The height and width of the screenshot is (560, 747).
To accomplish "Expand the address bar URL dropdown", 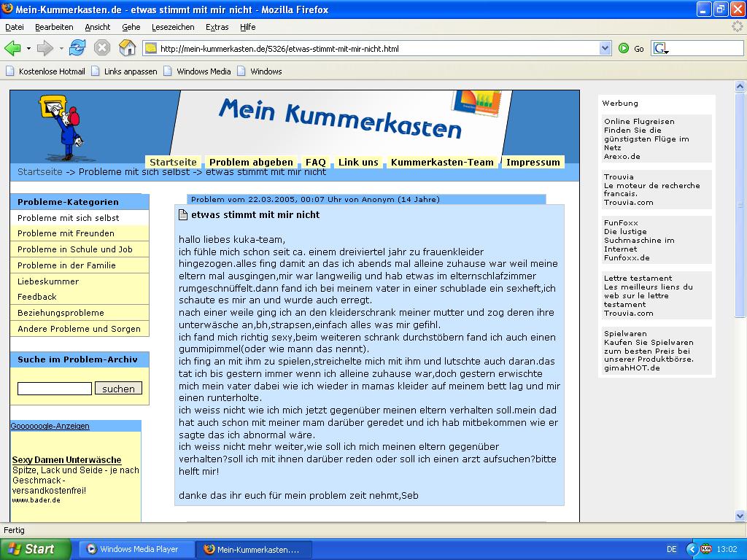I will coord(605,49).
